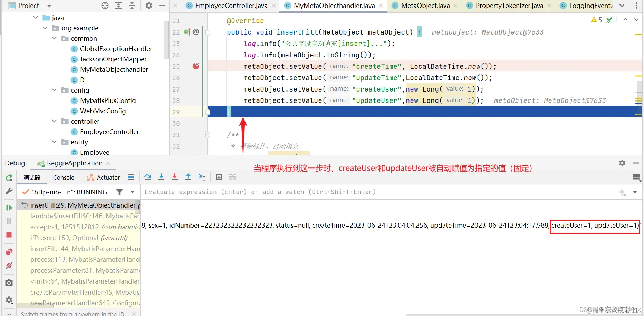Click Show Execution Point icon
The height and width of the screenshot is (316, 644).
tap(131, 177)
